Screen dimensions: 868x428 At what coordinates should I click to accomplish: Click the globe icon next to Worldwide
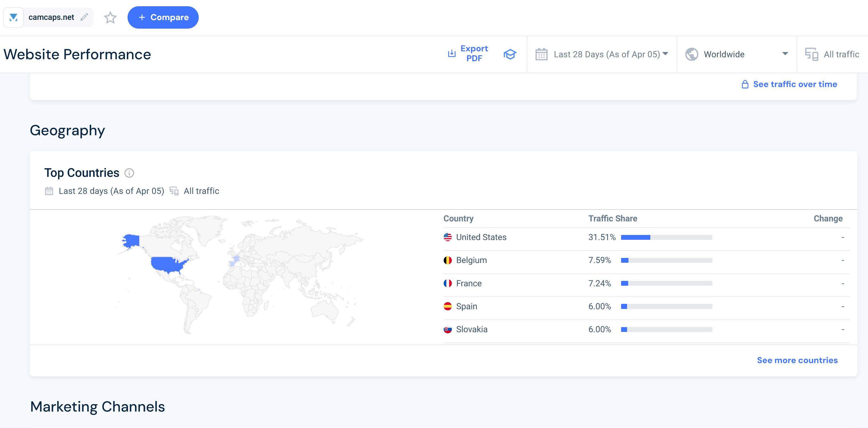click(x=691, y=54)
